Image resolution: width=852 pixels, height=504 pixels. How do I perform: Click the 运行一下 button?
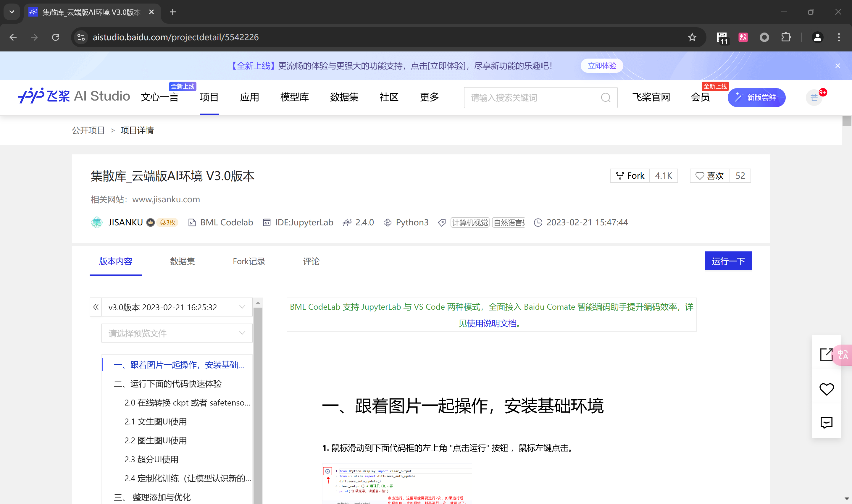coord(728,261)
